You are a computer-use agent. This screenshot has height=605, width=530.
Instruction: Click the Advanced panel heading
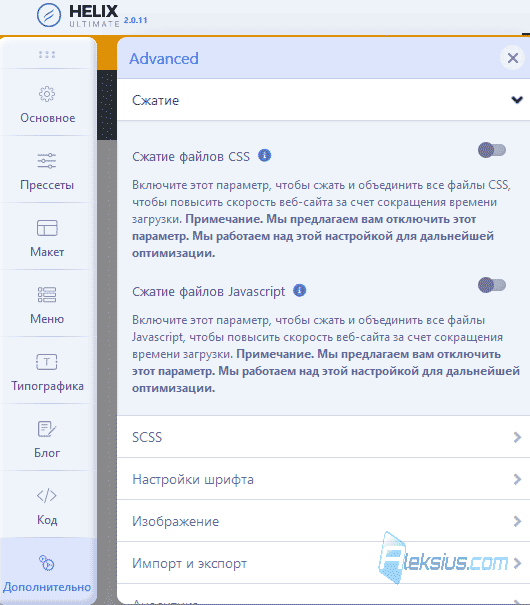pos(164,59)
